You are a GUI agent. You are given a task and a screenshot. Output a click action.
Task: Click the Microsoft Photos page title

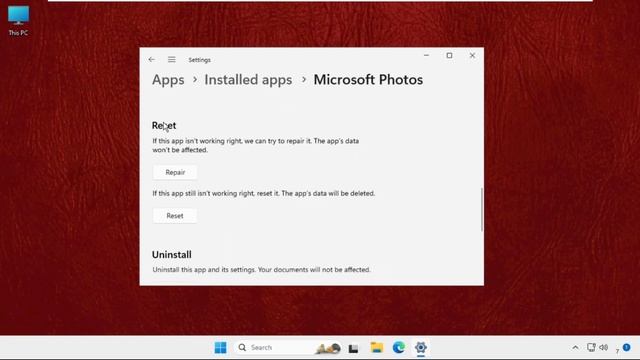pyautogui.click(x=368, y=80)
